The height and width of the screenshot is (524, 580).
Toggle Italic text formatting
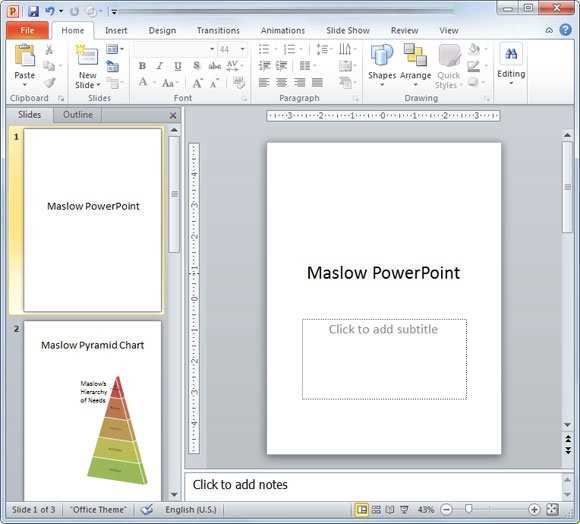coord(160,66)
